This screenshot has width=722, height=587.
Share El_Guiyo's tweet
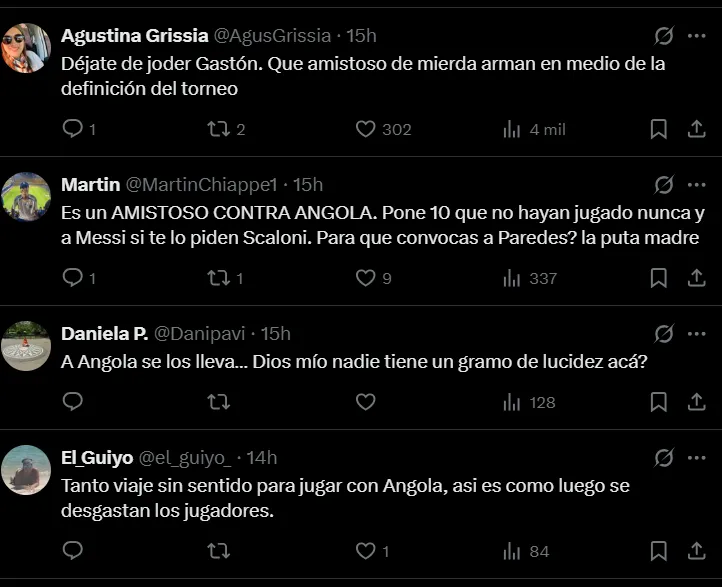696,551
